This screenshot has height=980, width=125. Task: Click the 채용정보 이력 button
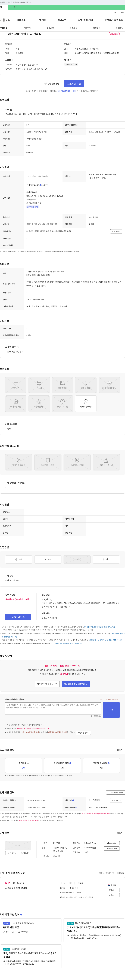point(112,848)
